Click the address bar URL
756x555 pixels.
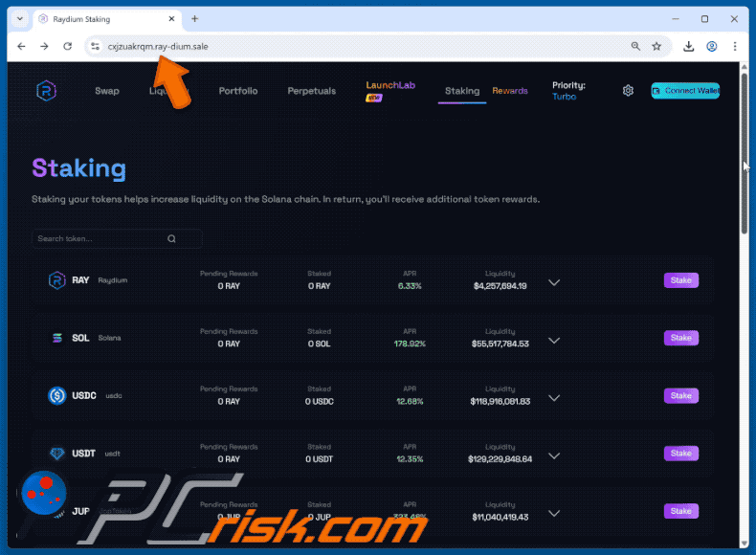(x=158, y=46)
